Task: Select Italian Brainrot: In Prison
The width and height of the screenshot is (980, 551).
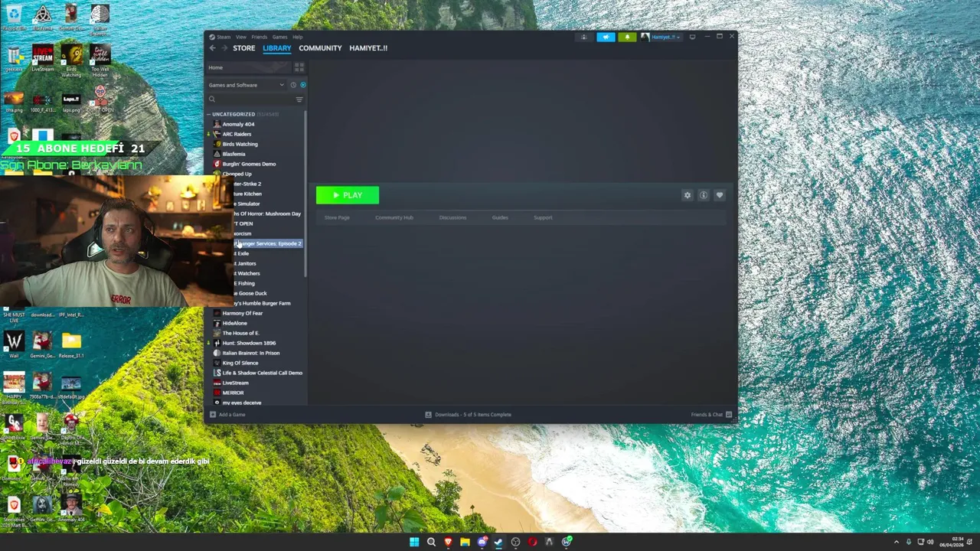Action: (x=250, y=353)
